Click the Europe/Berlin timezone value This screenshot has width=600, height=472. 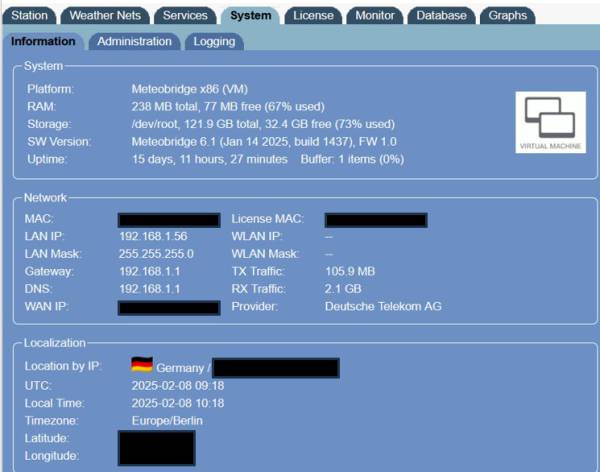(x=167, y=421)
